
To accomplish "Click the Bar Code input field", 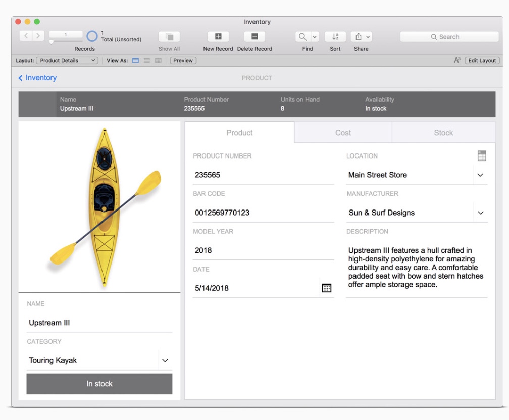I will point(263,213).
